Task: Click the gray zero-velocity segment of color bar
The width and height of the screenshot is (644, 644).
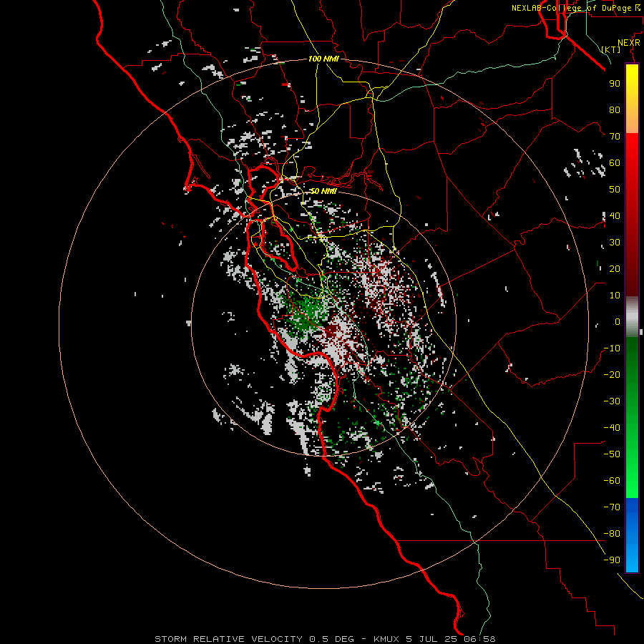Action: click(x=632, y=317)
